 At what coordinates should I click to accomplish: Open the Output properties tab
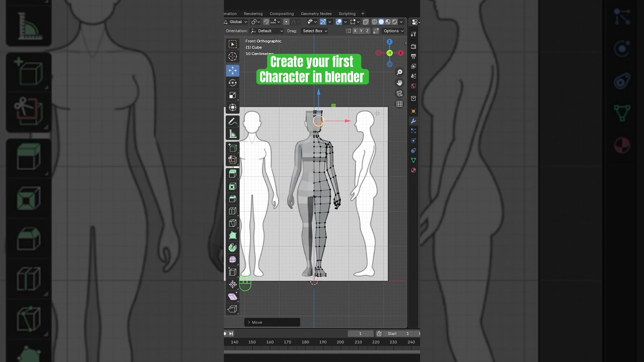[x=414, y=56]
